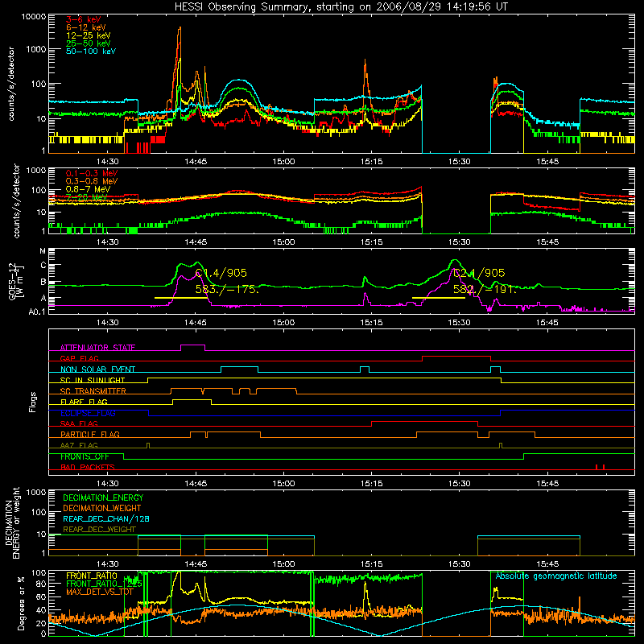Select the BAD_PACKETS flag label

coord(88,467)
